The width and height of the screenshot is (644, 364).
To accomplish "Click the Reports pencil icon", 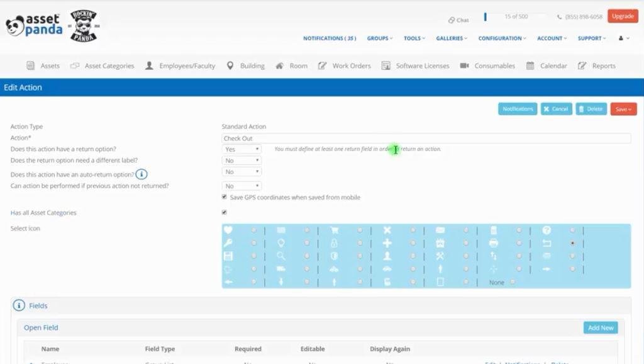I will point(582,65).
